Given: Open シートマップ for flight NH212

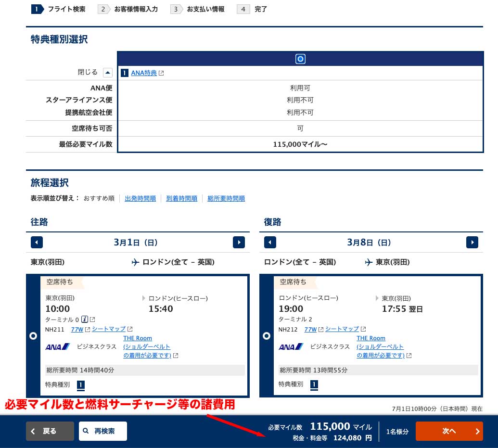Looking at the screenshot, I should point(342,329).
